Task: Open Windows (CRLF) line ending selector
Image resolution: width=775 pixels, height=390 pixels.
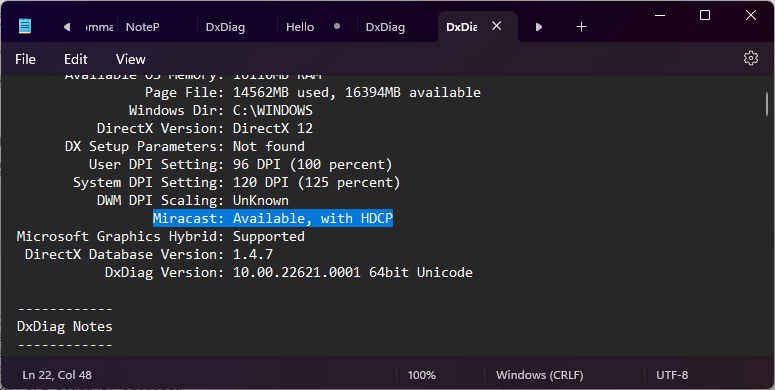Action: 539,375
